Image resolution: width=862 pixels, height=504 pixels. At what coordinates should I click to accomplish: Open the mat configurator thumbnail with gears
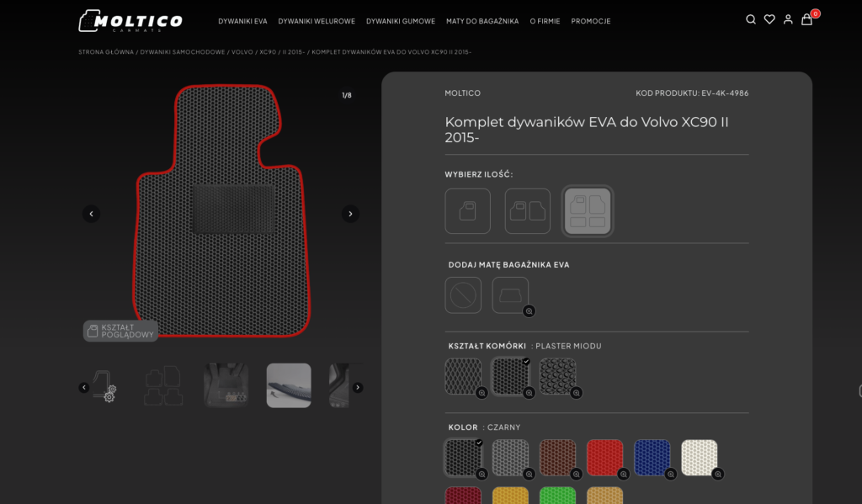[x=104, y=386]
